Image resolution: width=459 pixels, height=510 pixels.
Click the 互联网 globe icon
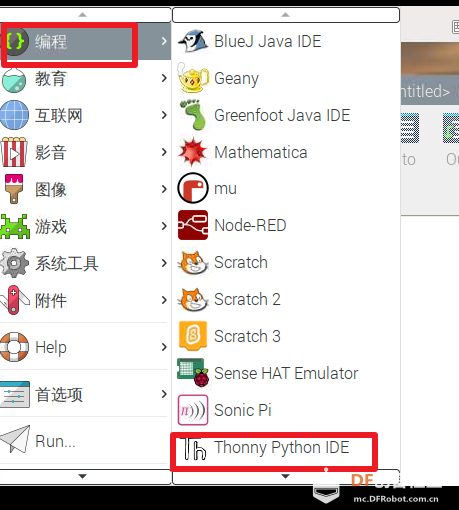pos(14,115)
